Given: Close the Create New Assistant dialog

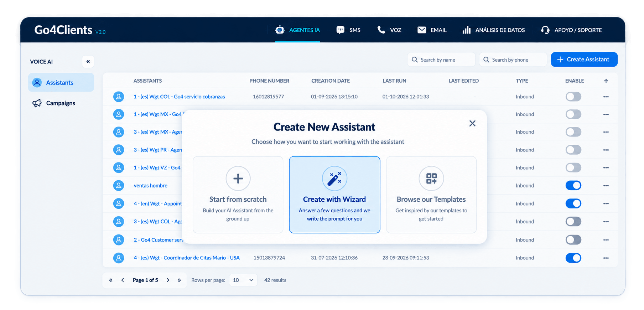Looking at the screenshot, I should click(x=472, y=123).
